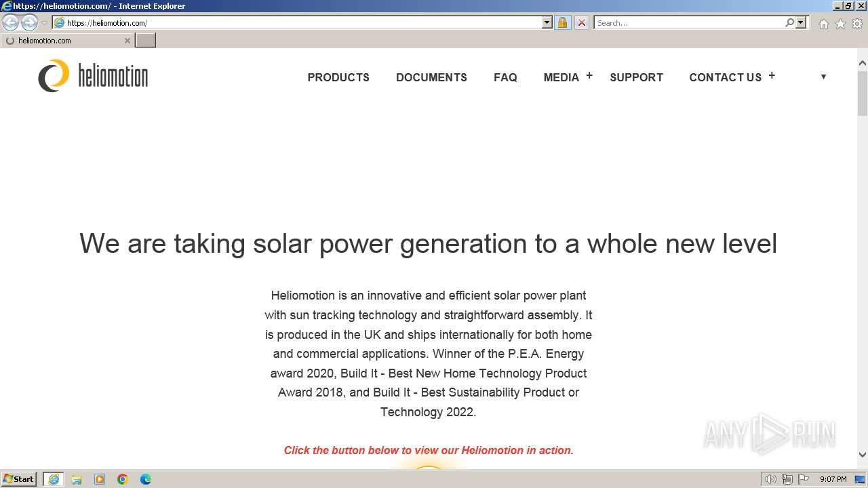
Task: Go to the FAQ page
Action: click(x=505, y=77)
